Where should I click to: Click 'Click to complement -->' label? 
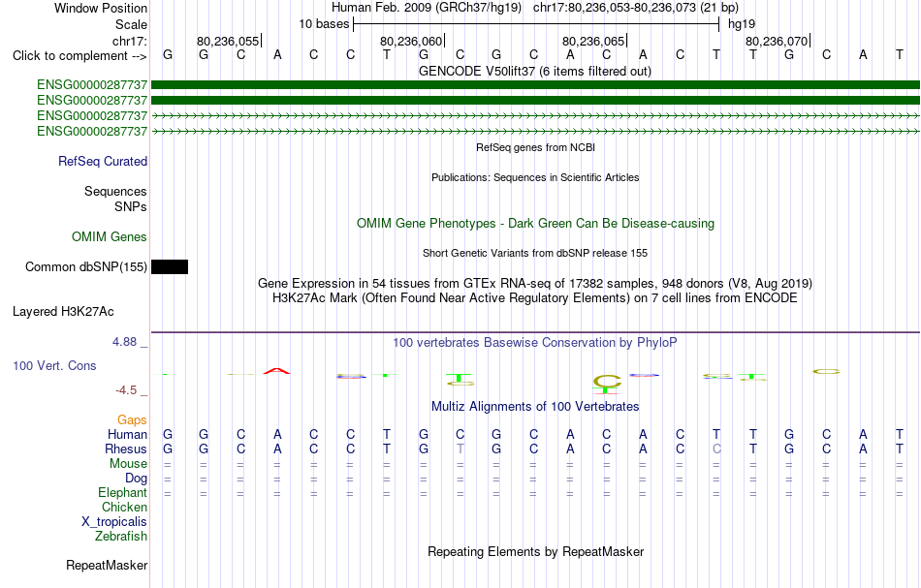pyautogui.click(x=79, y=56)
